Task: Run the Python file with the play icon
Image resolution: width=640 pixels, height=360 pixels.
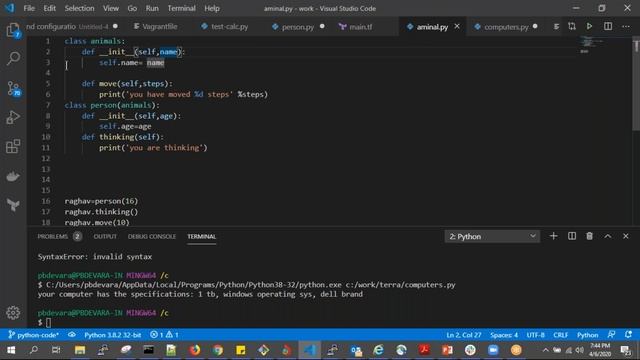Action: [589, 27]
